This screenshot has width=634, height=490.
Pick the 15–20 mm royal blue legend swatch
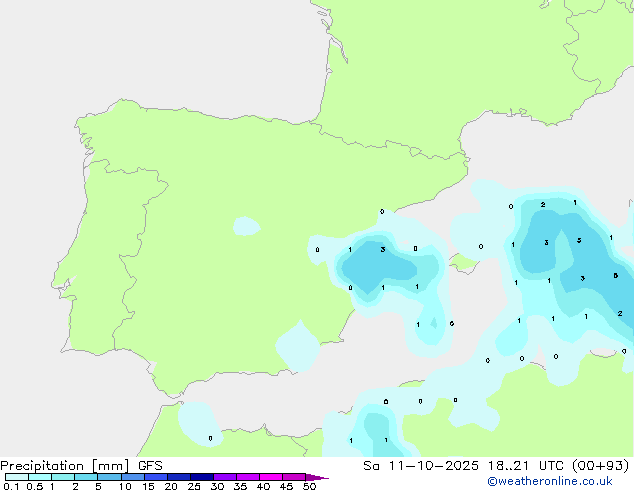click(156, 477)
